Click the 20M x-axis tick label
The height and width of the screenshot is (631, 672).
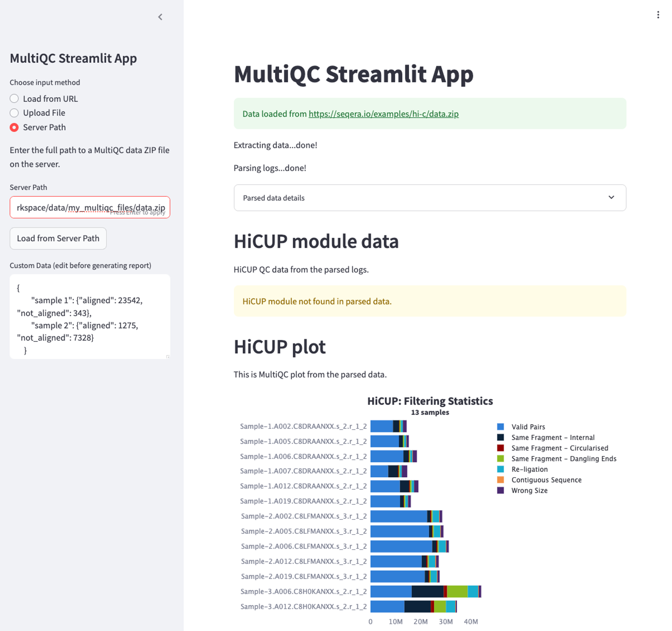420,622
